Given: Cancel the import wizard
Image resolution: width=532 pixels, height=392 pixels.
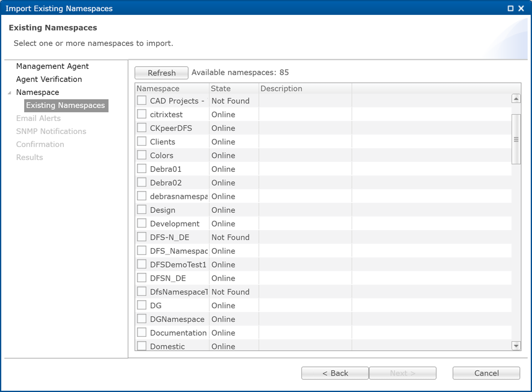Looking at the screenshot, I should [486, 373].
